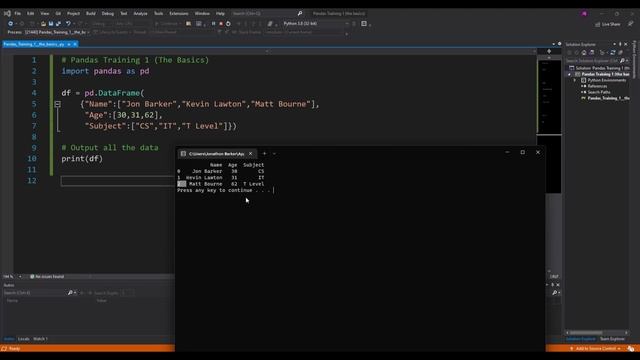Click the notifications icon in status bar

631,349
